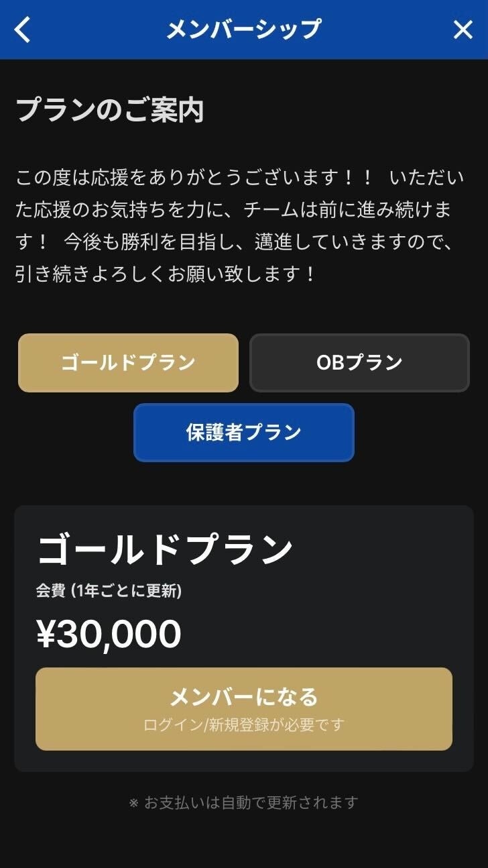Click the ¥30,000 price

(109, 634)
